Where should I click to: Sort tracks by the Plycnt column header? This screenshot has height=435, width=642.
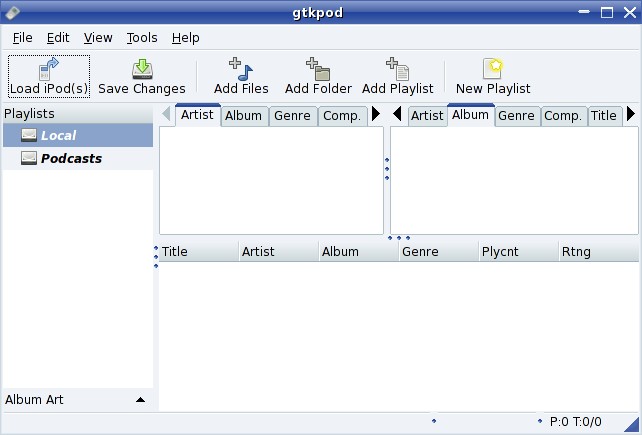click(518, 251)
